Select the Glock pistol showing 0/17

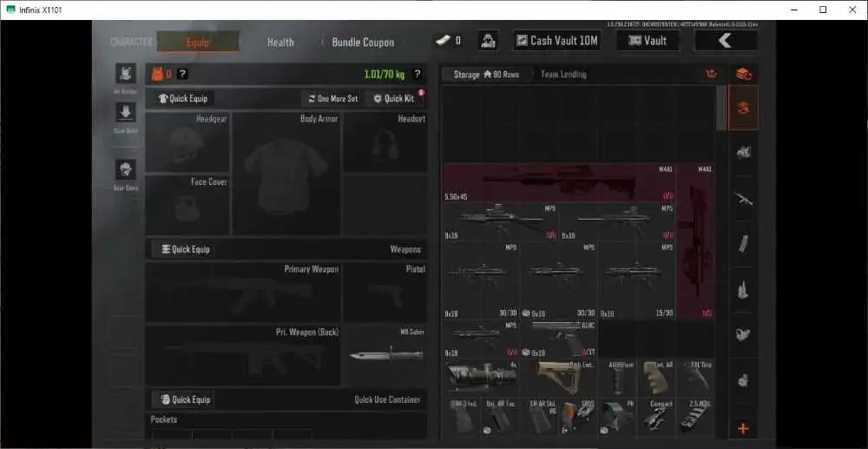559,339
